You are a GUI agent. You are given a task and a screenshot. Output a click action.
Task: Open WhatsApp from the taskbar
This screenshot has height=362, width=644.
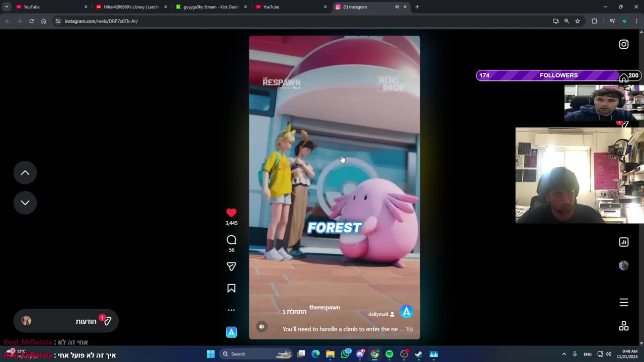click(345, 354)
